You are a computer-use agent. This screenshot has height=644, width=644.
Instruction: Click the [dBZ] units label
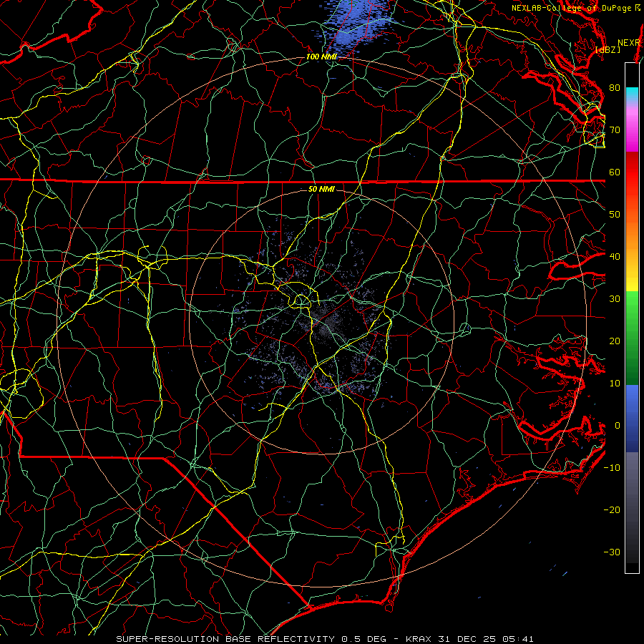(608, 49)
